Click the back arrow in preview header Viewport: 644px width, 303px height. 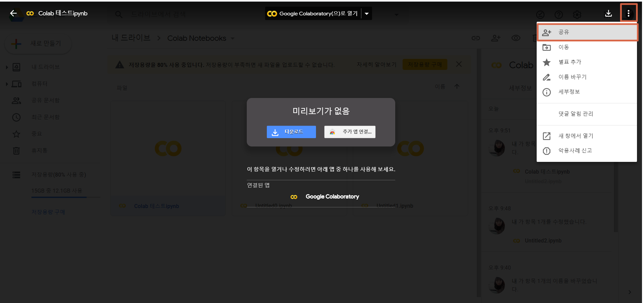click(x=13, y=13)
